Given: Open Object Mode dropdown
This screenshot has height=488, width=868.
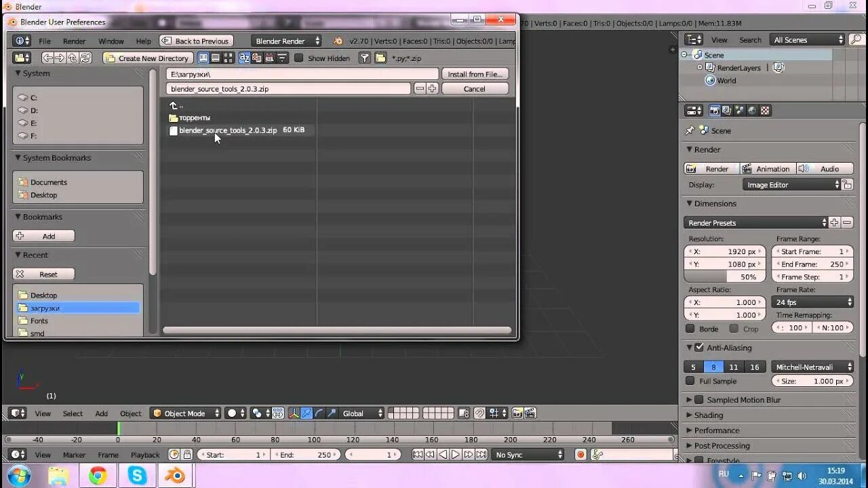Looking at the screenshot, I should tap(186, 413).
